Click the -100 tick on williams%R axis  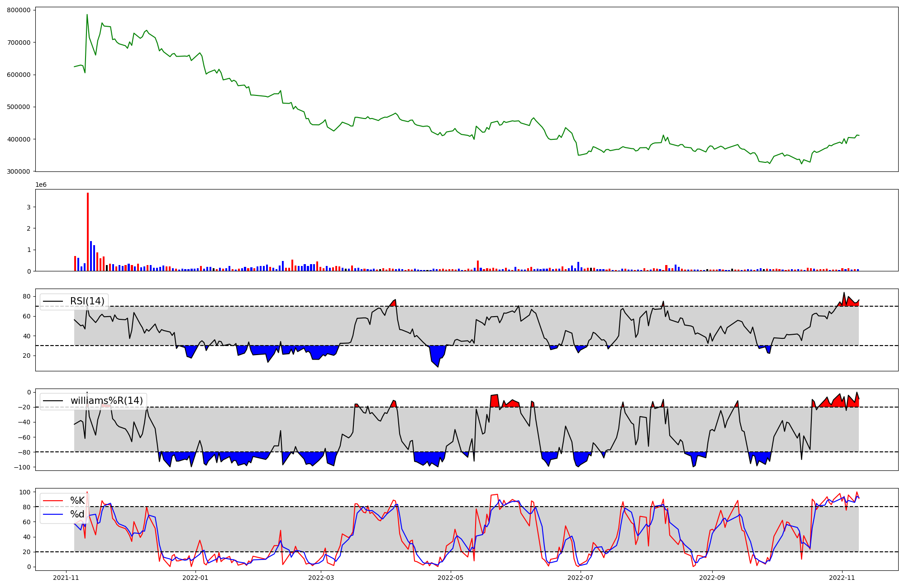click(x=22, y=467)
